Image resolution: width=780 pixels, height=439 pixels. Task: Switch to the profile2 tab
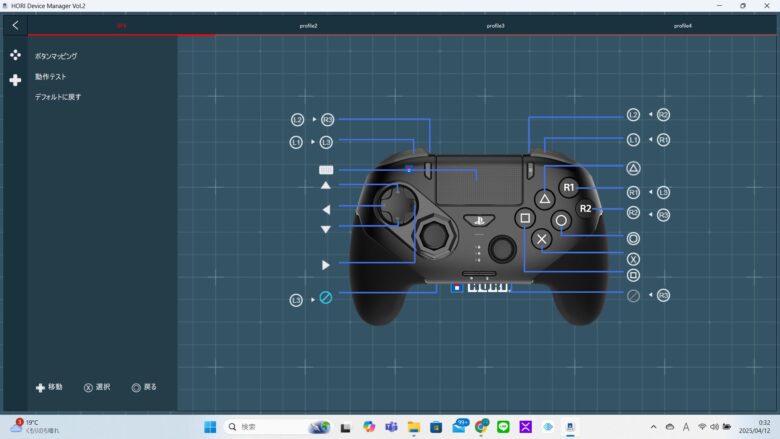tap(308, 26)
